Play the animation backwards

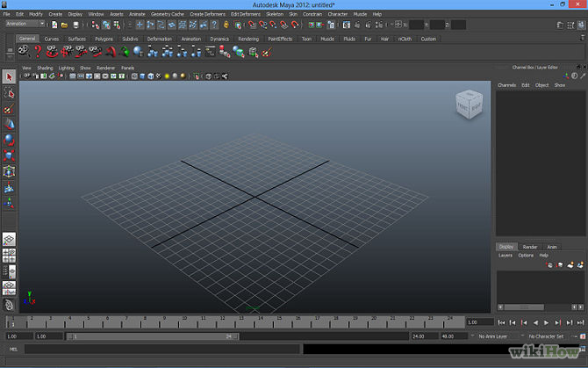[x=535, y=322]
